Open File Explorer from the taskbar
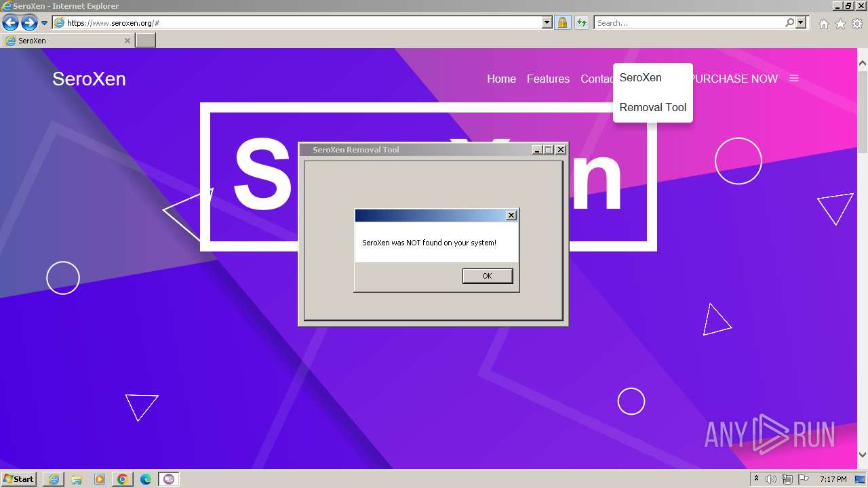 pos(77,479)
